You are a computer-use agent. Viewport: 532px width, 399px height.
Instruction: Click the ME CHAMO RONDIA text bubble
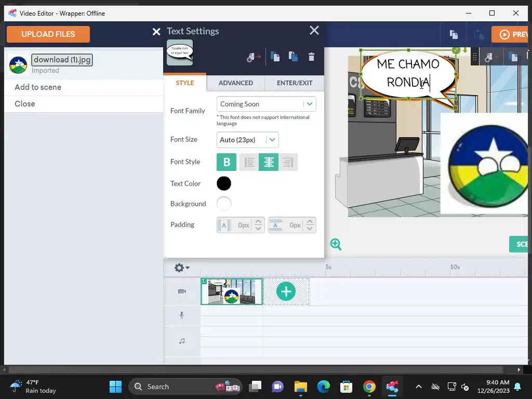pos(408,73)
